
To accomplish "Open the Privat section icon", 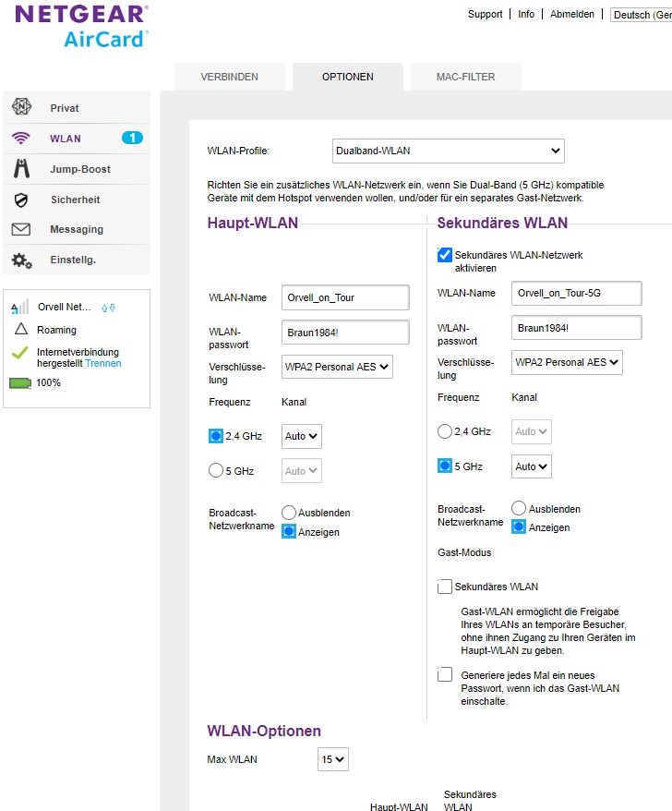I will point(21,106).
